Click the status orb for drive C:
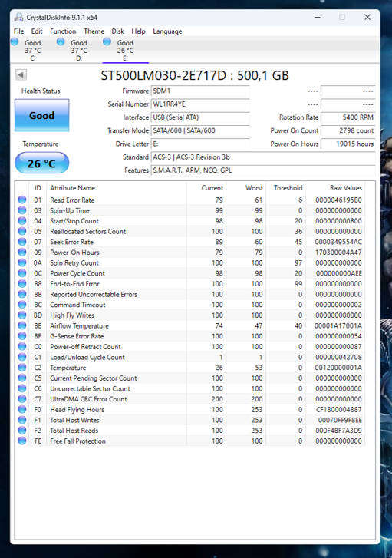392x558 pixels. click(15, 42)
